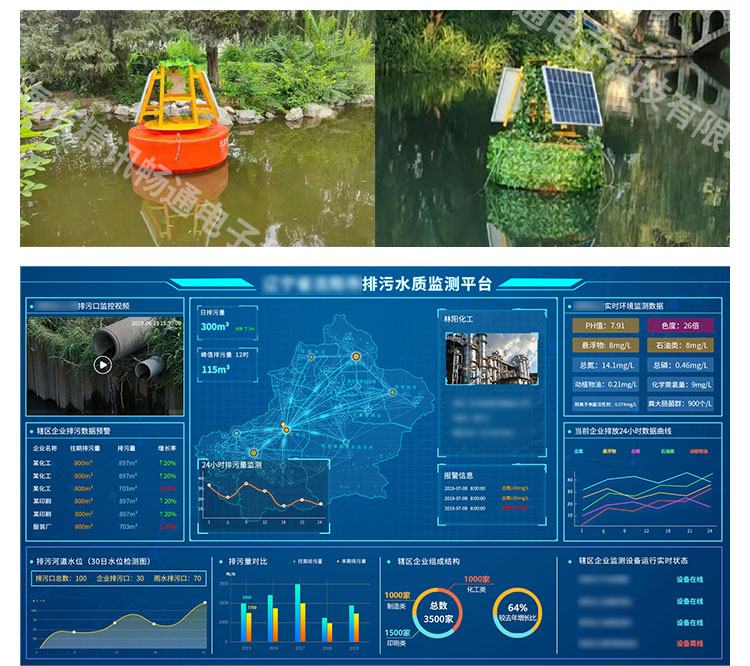Select the 林阳化工 company card title
750x666 pixels.
pyautogui.click(x=458, y=319)
